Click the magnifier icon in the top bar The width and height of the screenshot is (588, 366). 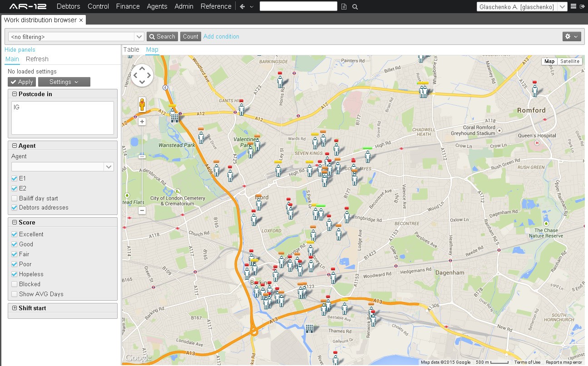pos(355,7)
